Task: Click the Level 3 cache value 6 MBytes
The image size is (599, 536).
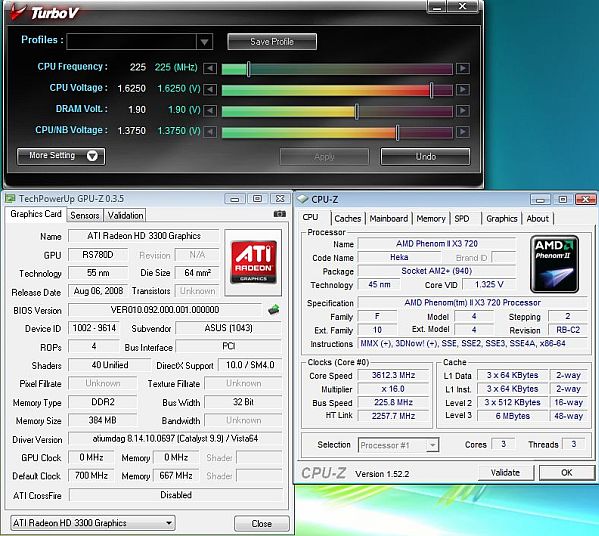Action: click(513, 416)
